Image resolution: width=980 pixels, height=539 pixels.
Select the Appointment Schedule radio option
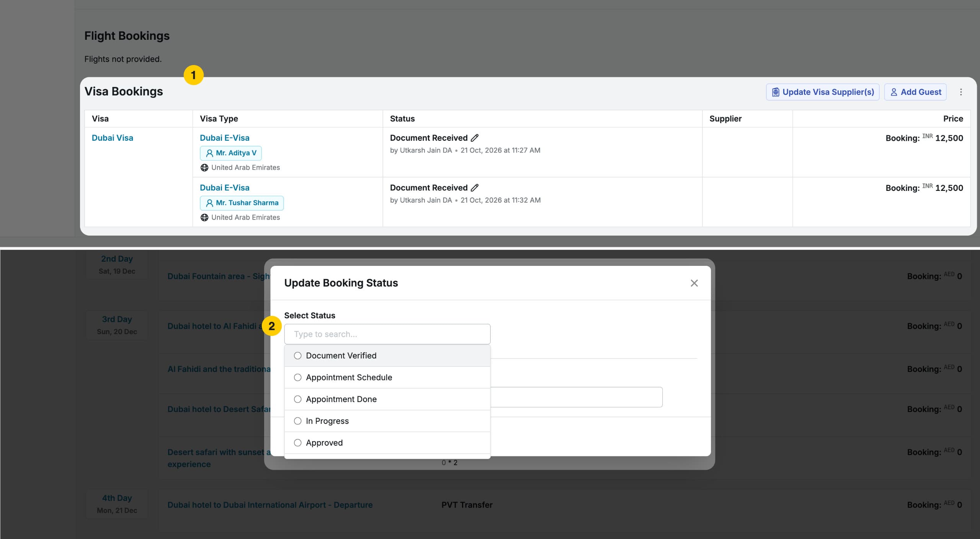pyautogui.click(x=297, y=378)
